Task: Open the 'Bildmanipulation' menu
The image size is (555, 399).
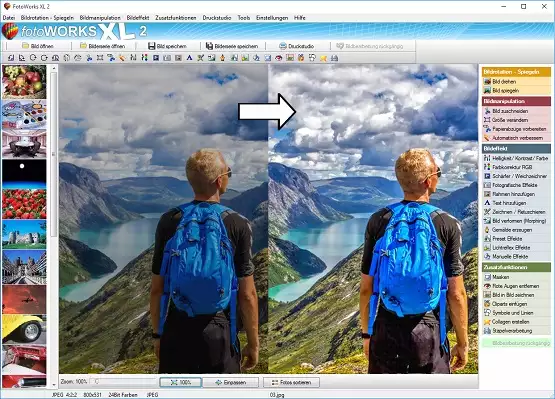Action: click(100, 17)
